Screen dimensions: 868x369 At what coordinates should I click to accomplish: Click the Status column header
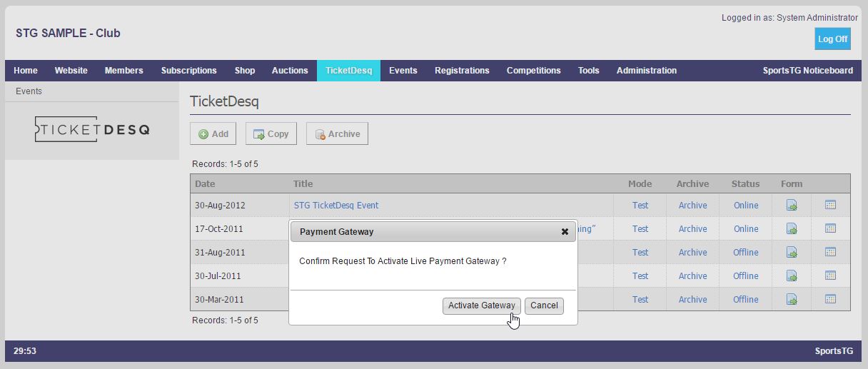coord(745,184)
